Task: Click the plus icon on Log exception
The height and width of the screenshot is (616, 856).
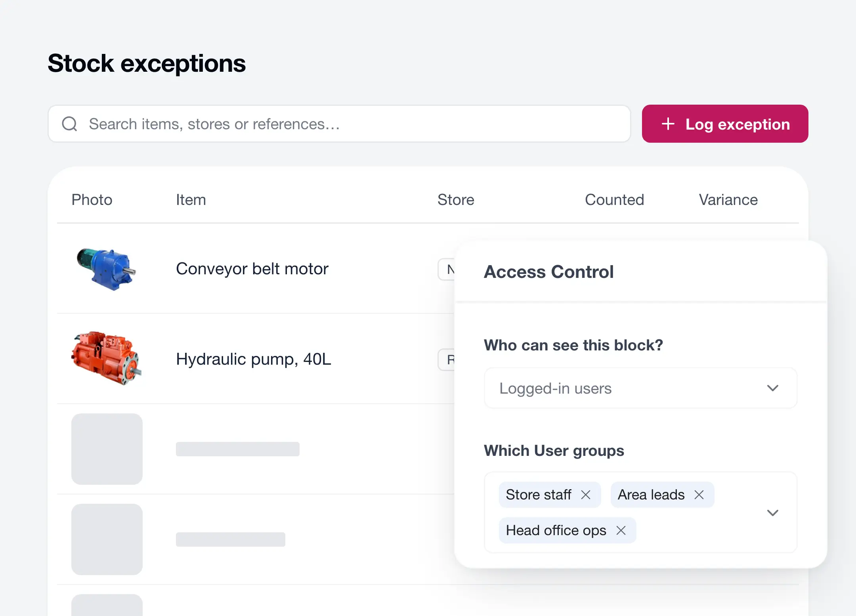Action: click(x=668, y=124)
